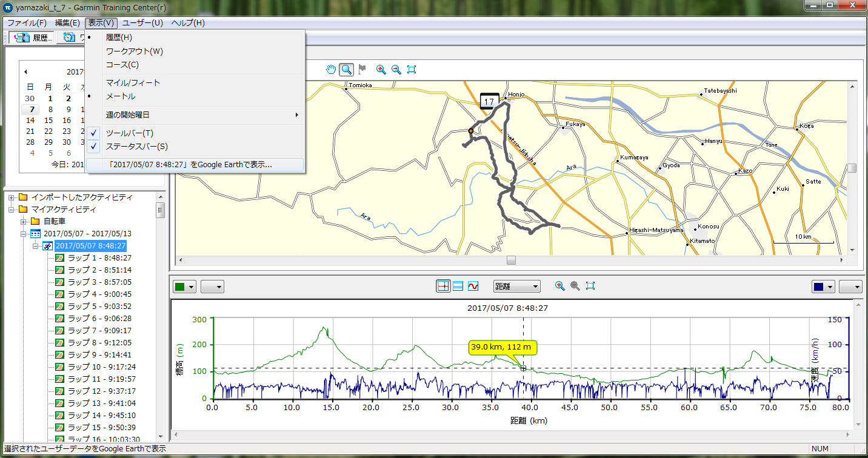Viewport: 868px width, 458px height.
Task: Select the map pan hand tool
Action: click(x=331, y=70)
